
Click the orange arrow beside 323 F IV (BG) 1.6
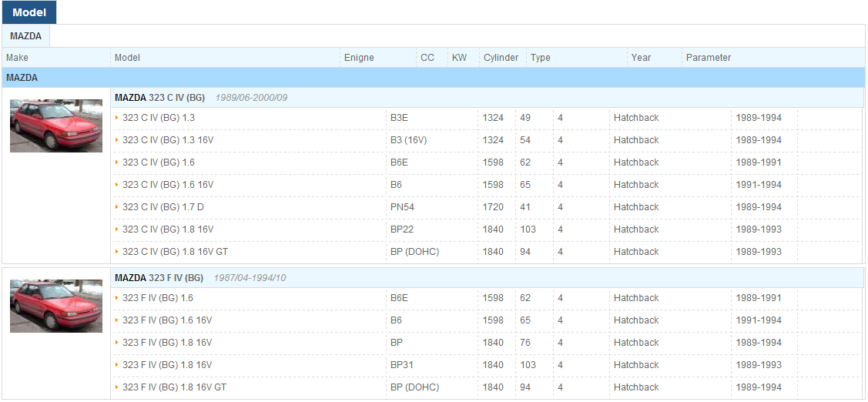[x=117, y=298]
